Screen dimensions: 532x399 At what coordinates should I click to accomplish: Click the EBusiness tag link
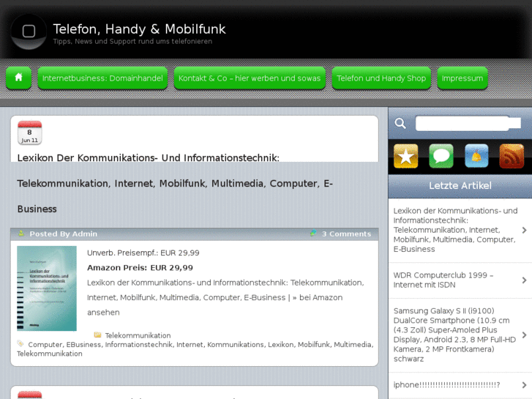point(83,344)
